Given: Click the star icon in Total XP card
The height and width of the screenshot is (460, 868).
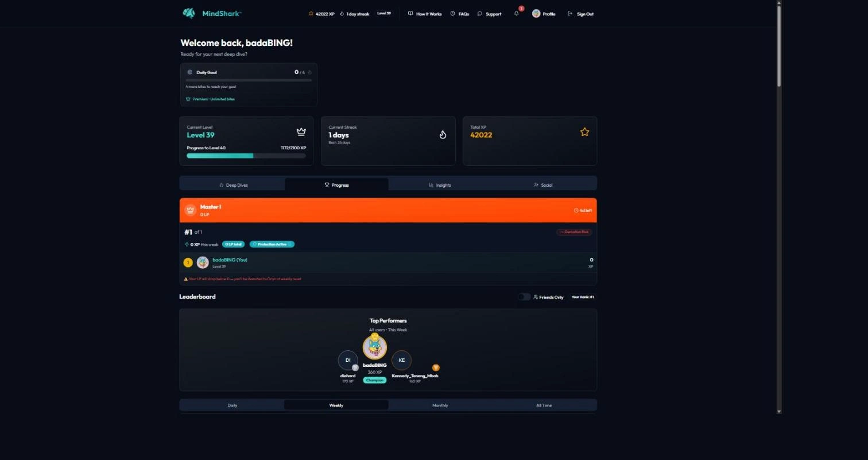Looking at the screenshot, I should pos(584,132).
